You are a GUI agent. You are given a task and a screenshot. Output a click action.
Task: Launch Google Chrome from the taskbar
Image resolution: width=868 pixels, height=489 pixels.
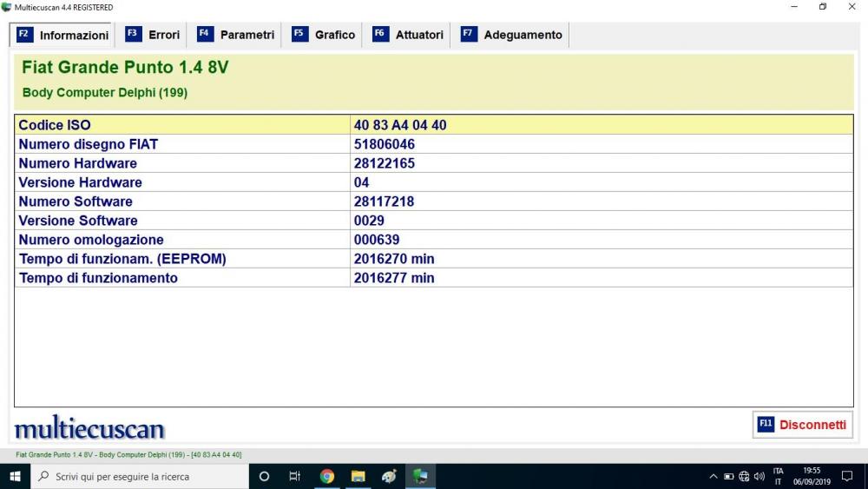tap(327, 476)
